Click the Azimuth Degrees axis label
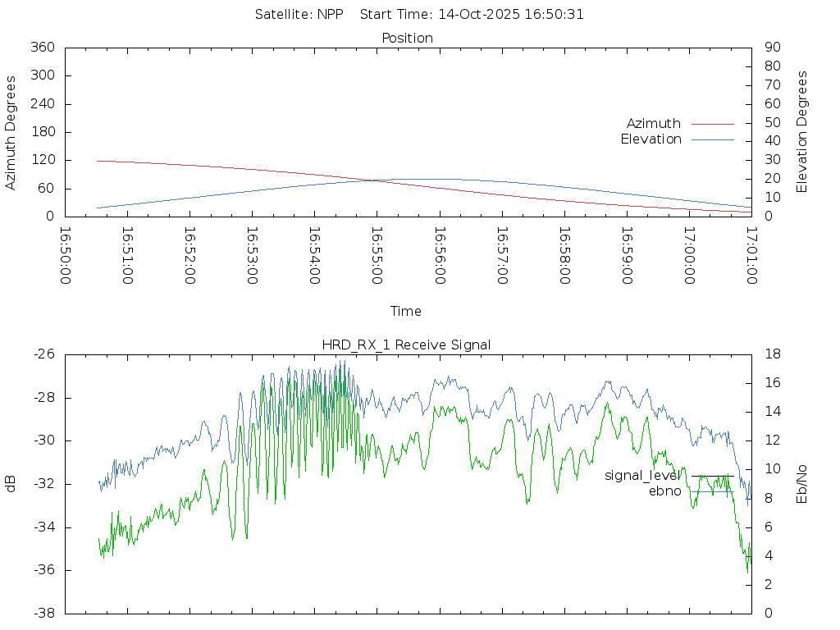Image resolution: width=840 pixels, height=630 pixels. click(11, 132)
